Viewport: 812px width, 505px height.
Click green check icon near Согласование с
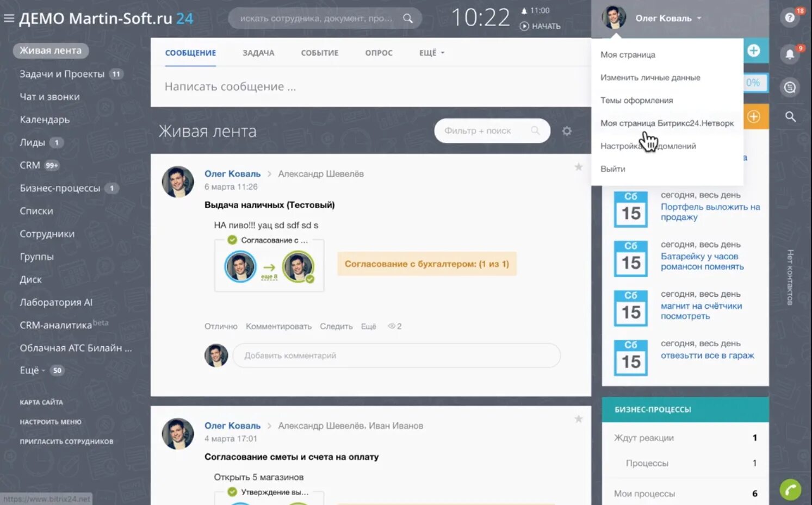232,240
